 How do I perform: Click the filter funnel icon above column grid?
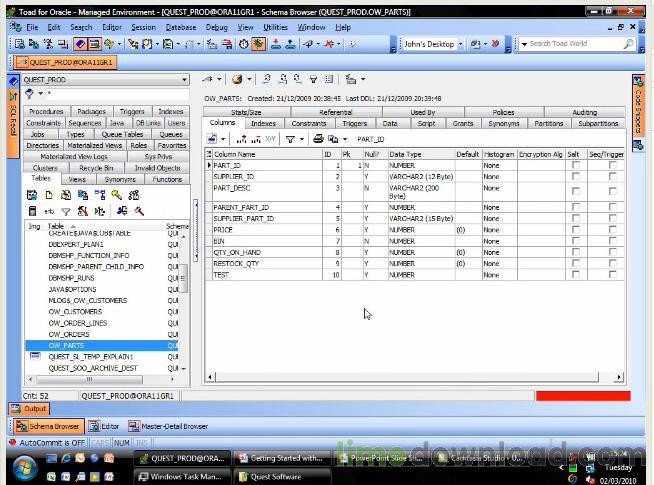pos(289,139)
